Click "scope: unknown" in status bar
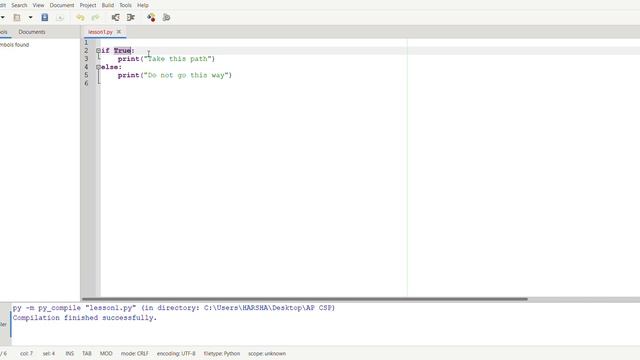Image resolution: width=640 pixels, height=360 pixels. pyautogui.click(x=267, y=353)
